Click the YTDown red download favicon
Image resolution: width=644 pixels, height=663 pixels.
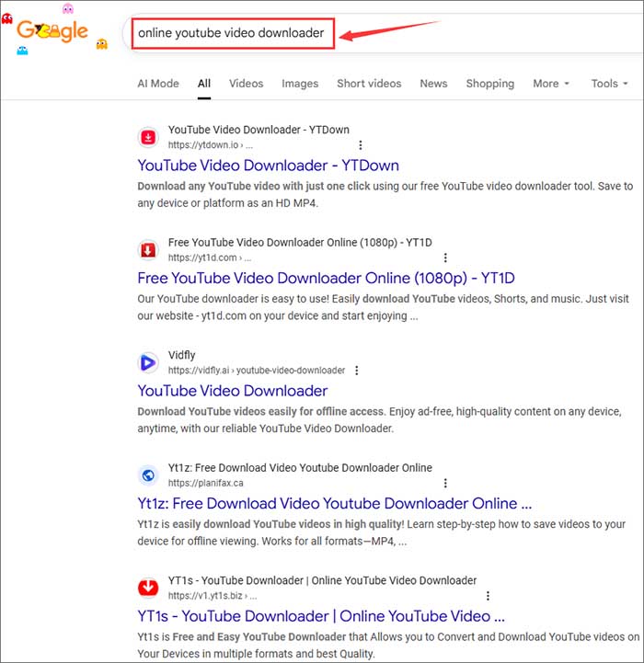[x=148, y=137]
